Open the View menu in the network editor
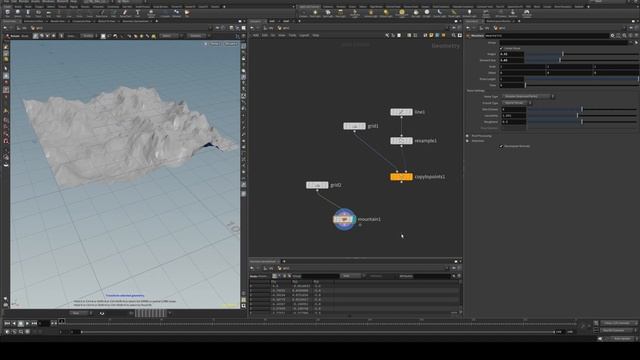 (282, 36)
